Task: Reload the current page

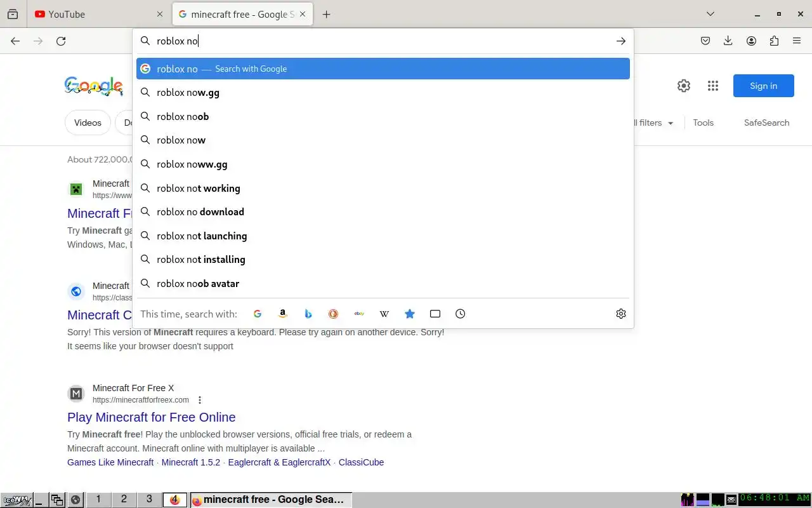Action: point(61,41)
